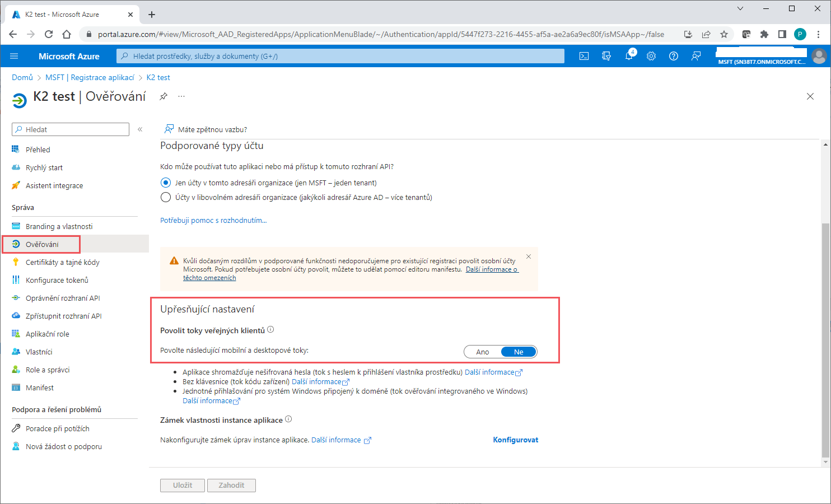Open the feedback icon in top bar
This screenshot has width=831, height=504.
pos(696,56)
